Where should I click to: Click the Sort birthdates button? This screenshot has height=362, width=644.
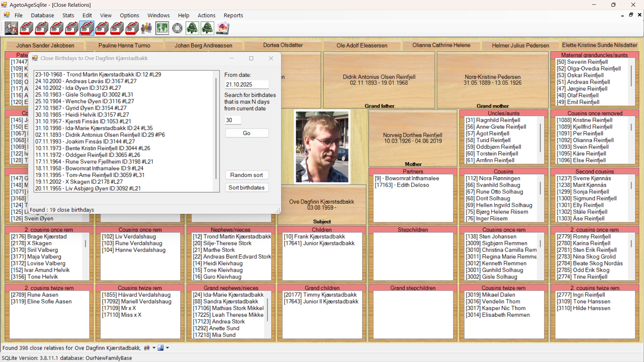pyautogui.click(x=247, y=188)
